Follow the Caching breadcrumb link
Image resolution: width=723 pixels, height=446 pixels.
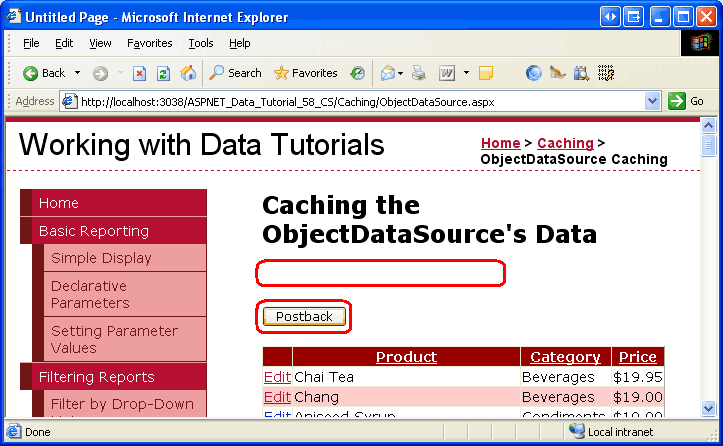coord(565,143)
